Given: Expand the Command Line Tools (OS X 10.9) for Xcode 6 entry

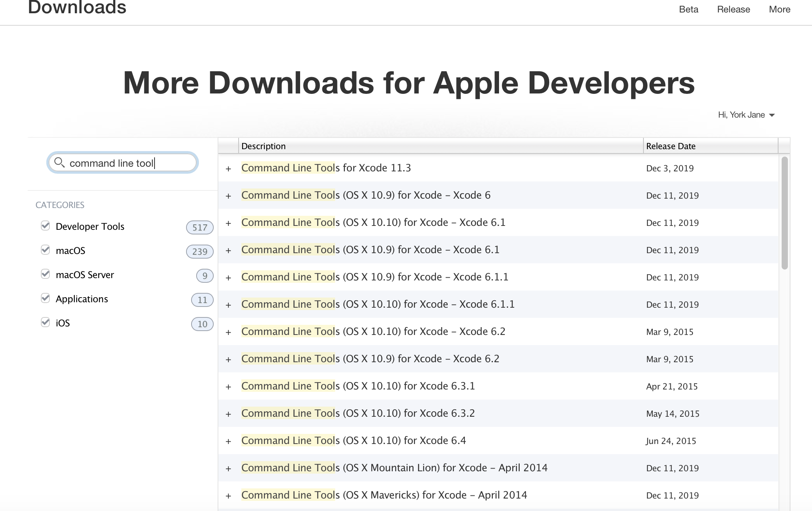Looking at the screenshot, I should [x=228, y=196].
